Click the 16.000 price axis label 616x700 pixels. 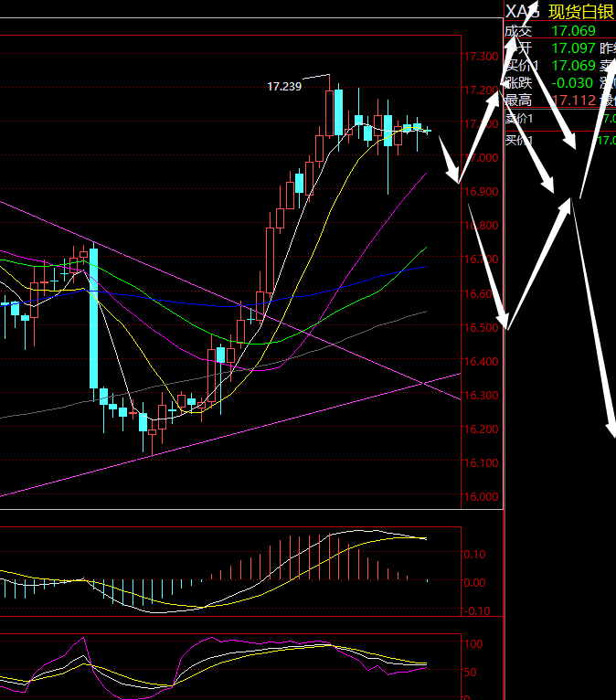click(x=482, y=497)
